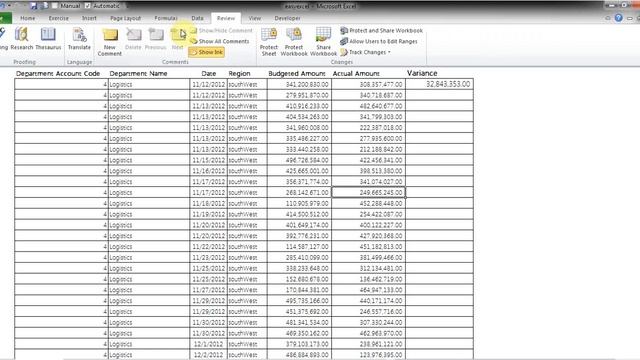Click Protect and Share Workbook
640x360 pixels.
[381, 31]
